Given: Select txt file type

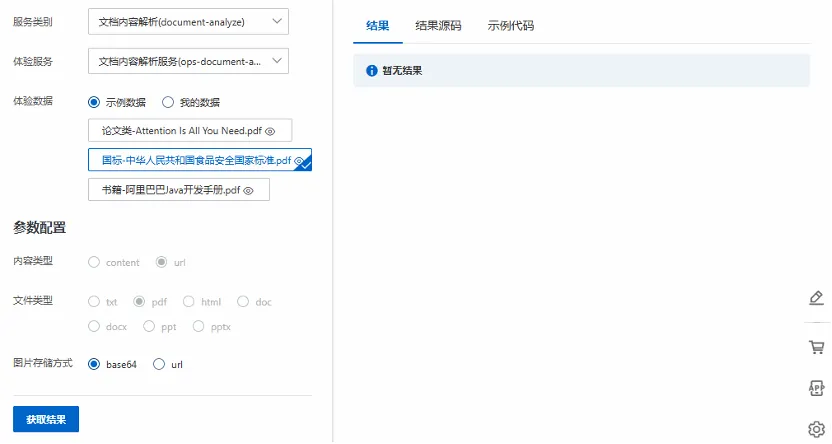Looking at the screenshot, I should tap(94, 302).
